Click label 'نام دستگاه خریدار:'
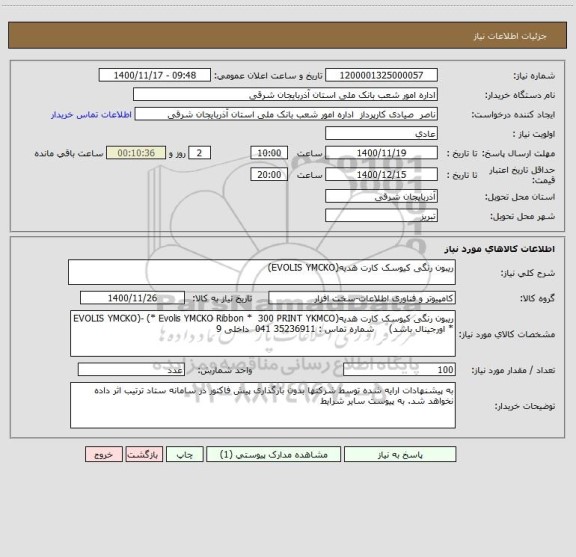This screenshot has height=557, width=576. coord(520,95)
